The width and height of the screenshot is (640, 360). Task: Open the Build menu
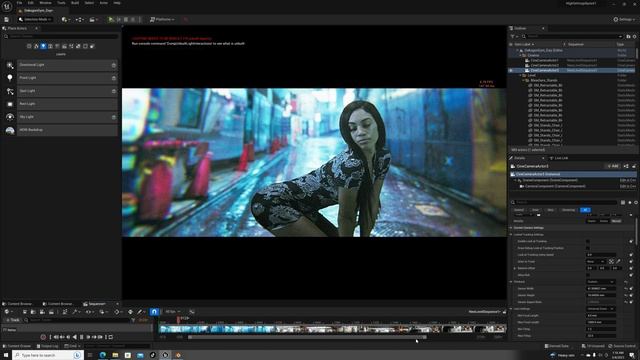75,3
